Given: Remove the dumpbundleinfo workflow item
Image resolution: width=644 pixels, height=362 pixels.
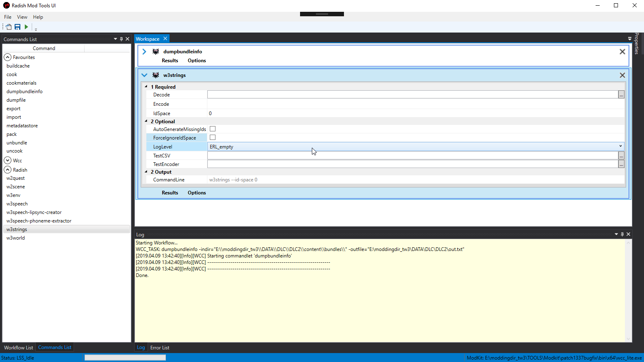Looking at the screenshot, I should click(622, 52).
